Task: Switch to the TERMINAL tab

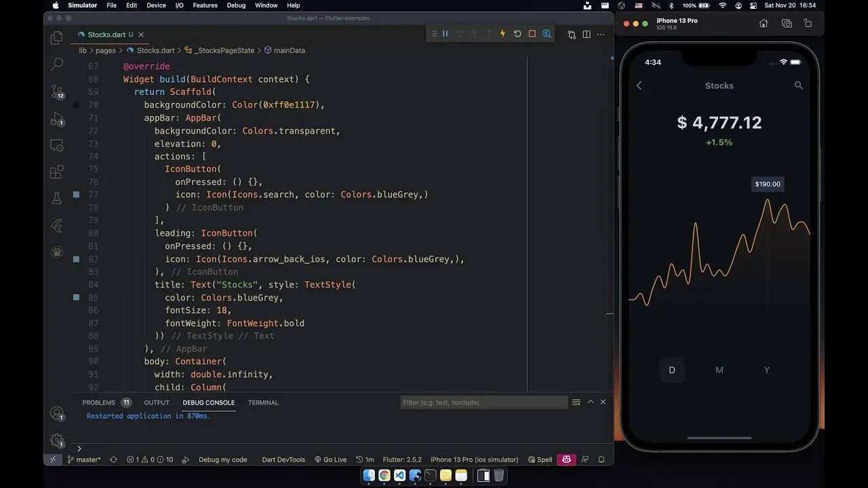Action: 262,402
